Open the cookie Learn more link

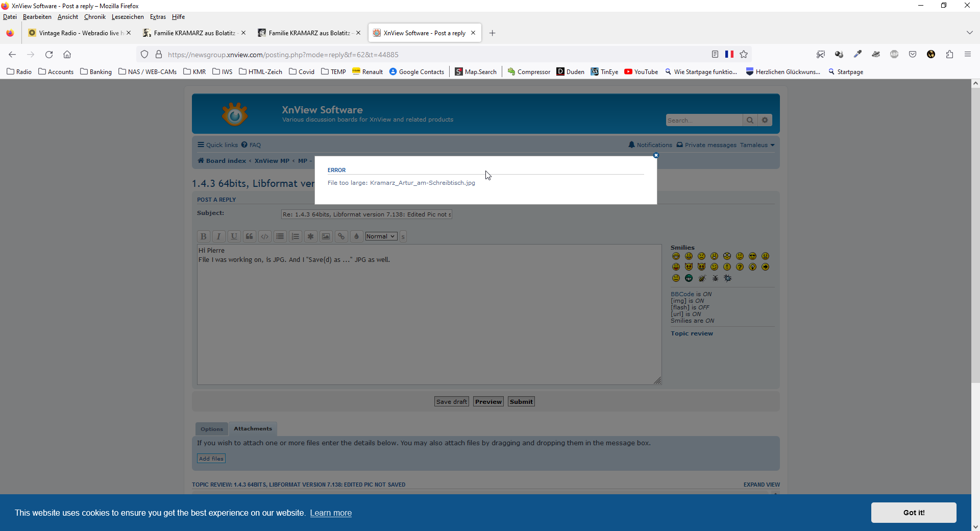point(331,513)
